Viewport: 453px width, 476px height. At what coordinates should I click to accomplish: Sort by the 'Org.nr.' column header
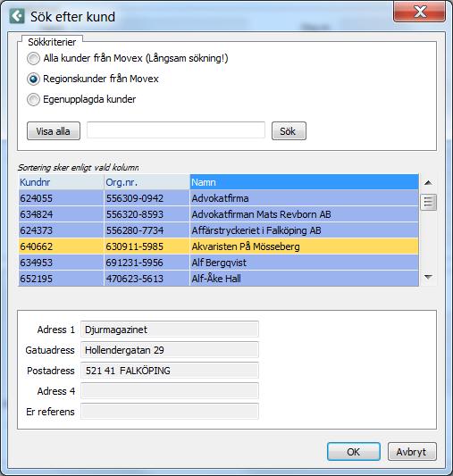click(x=147, y=182)
